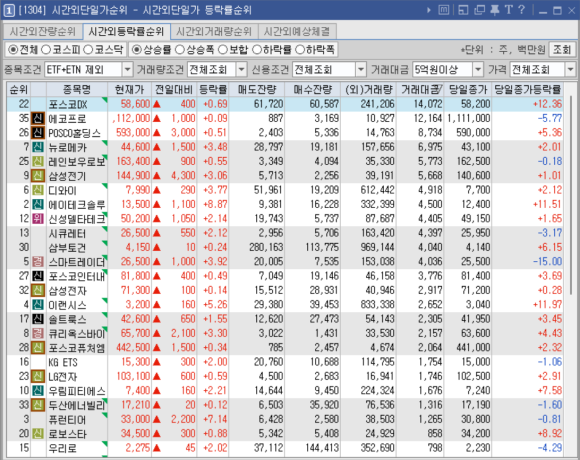Sort by the 매수잔량 column header

click(313, 89)
